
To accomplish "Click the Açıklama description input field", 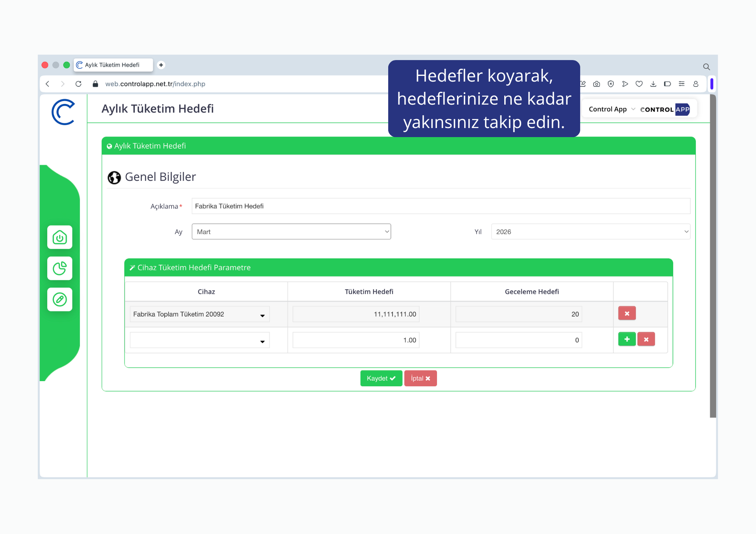I will click(x=441, y=206).
